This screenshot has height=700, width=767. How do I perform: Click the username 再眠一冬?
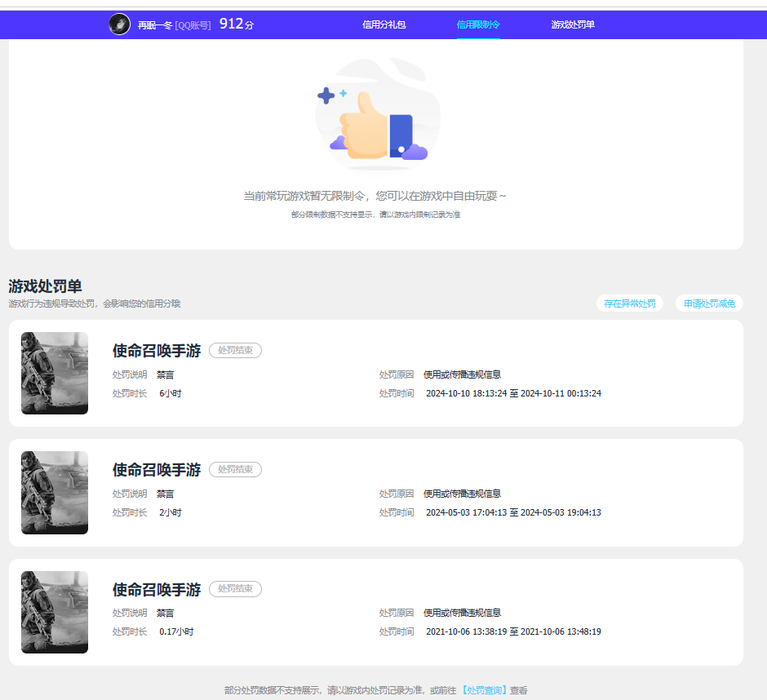[x=154, y=25]
